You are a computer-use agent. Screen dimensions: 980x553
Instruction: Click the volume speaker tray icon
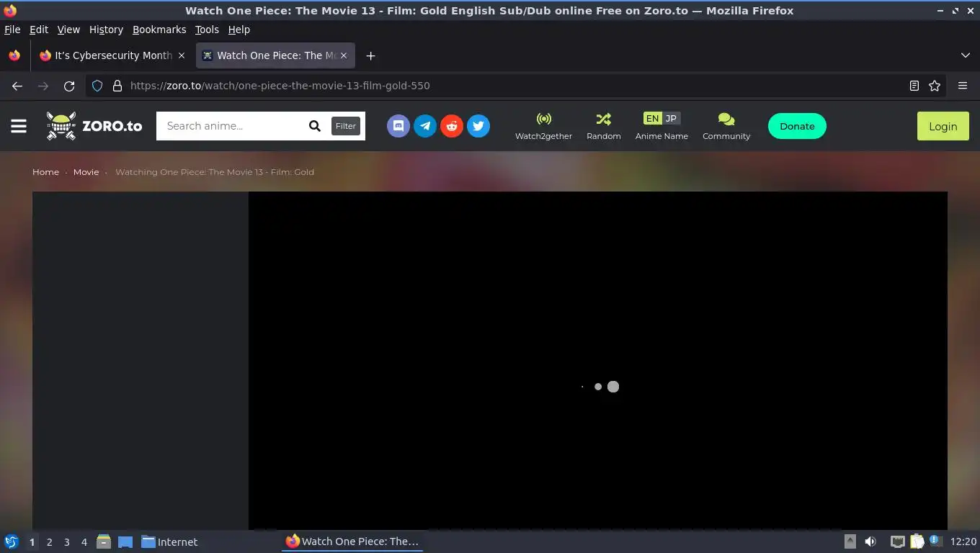(870, 541)
